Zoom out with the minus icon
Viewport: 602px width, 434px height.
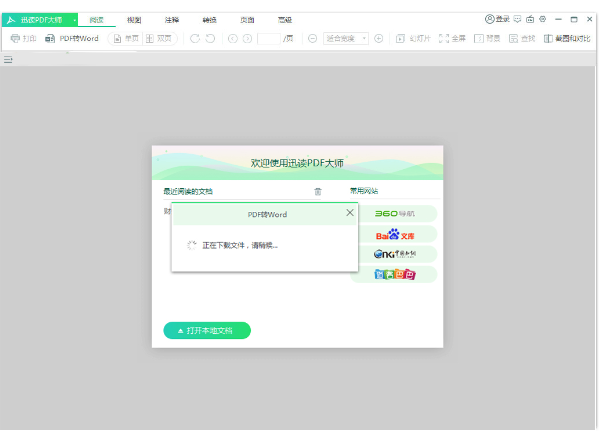(x=313, y=38)
